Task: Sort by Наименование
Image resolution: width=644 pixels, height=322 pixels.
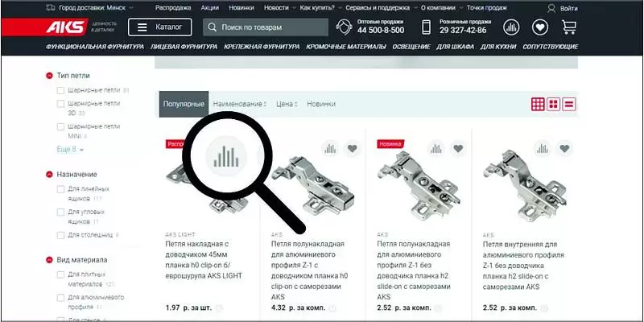Action: point(240,105)
